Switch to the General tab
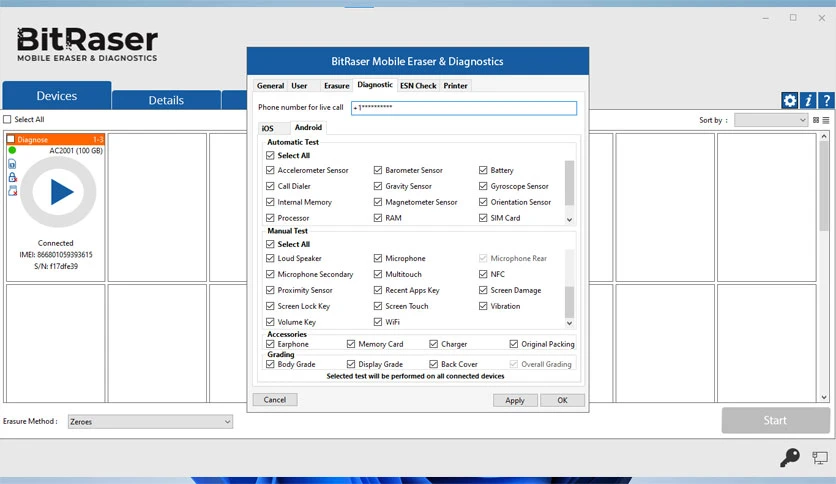 point(270,86)
